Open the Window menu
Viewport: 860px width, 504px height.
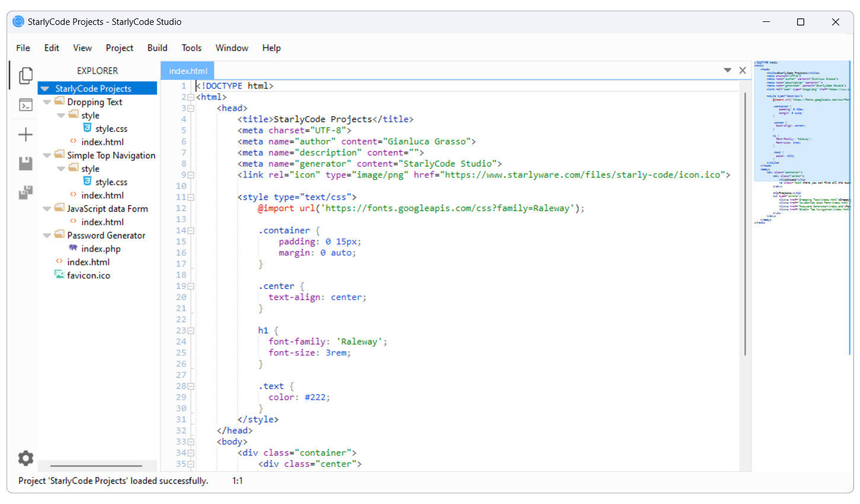point(232,48)
